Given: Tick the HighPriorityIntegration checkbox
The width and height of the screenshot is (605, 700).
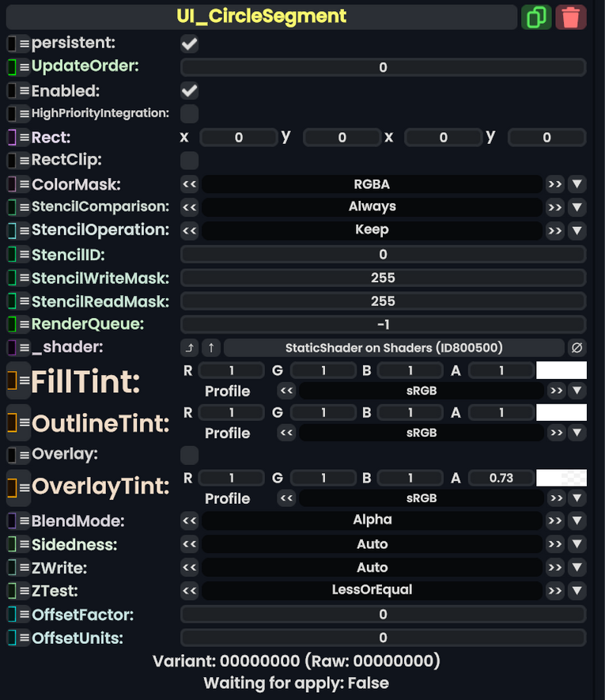Looking at the screenshot, I should pyautogui.click(x=190, y=113).
